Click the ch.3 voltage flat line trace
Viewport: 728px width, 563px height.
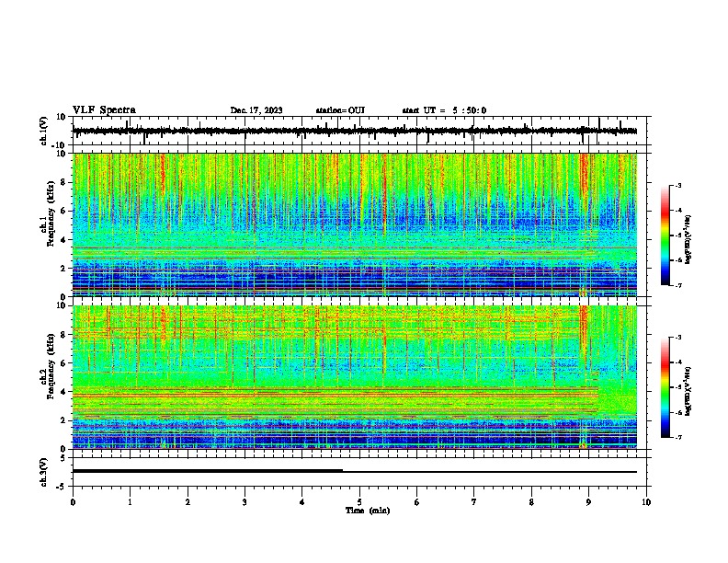tap(354, 472)
